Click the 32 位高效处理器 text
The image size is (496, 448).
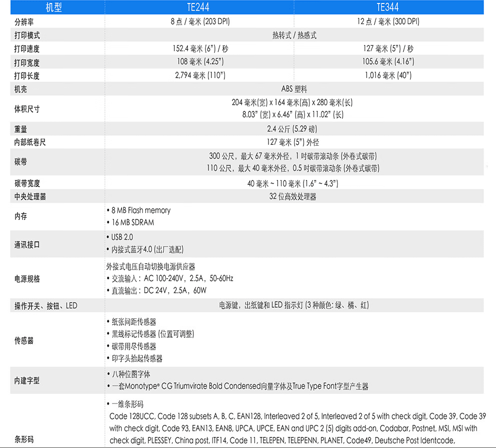[x=294, y=197]
